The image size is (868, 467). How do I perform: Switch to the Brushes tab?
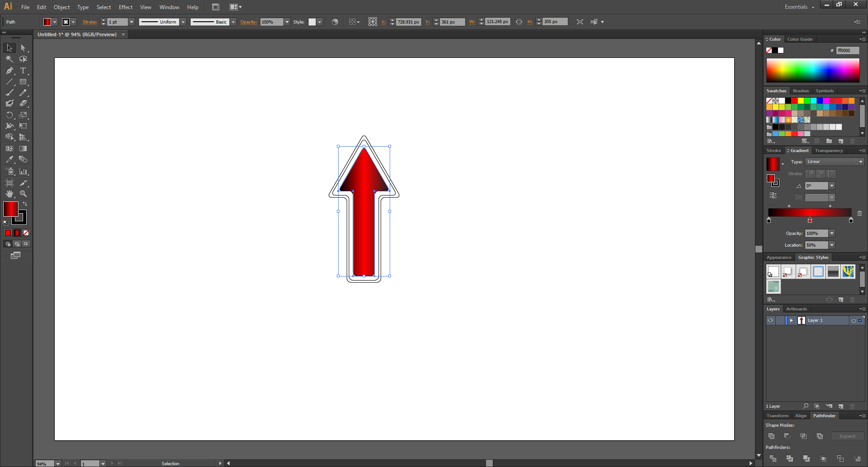point(801,91)
